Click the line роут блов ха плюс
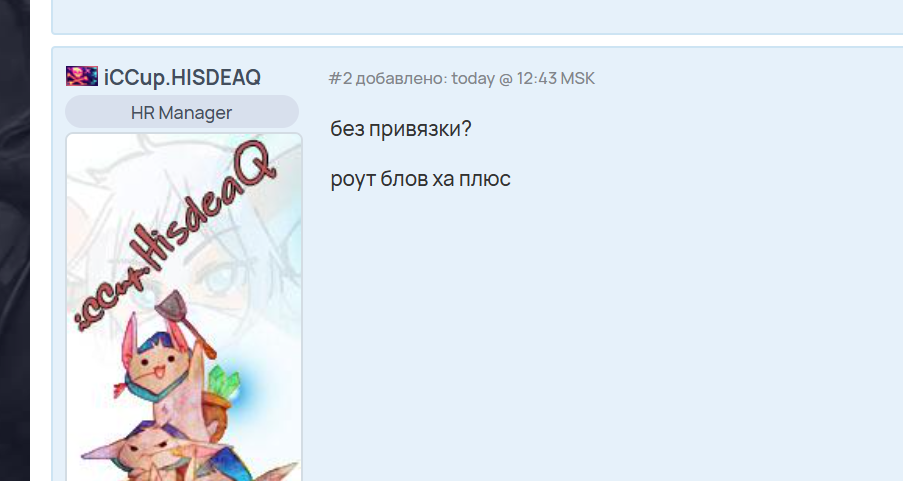 pyautogui.click(x=420, y=179)
